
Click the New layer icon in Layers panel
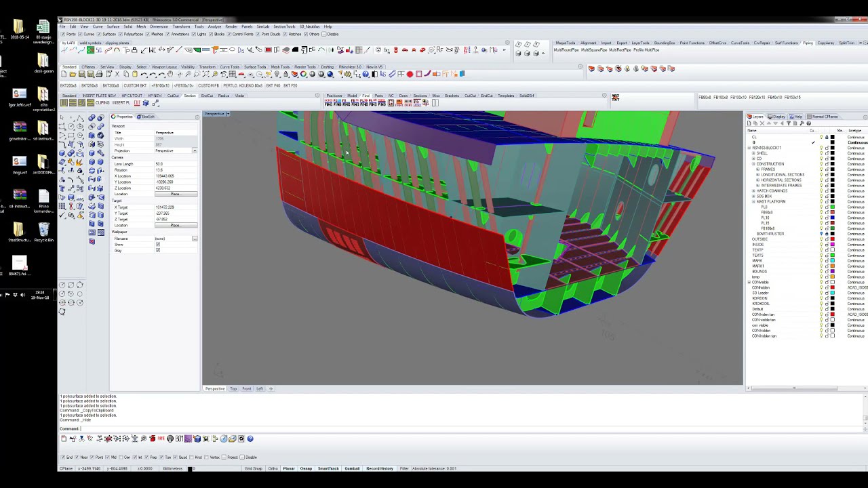point(749,123)
